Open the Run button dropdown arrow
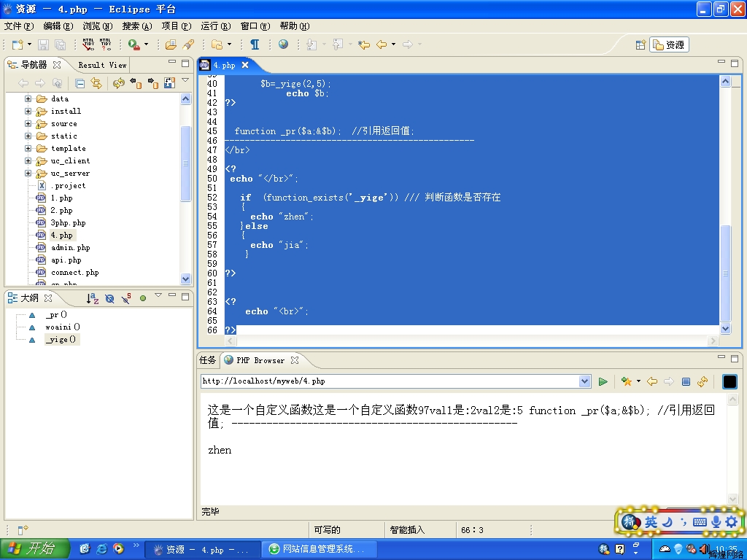The height and width of the screenshot is (560, 747). tap(146, 44)
